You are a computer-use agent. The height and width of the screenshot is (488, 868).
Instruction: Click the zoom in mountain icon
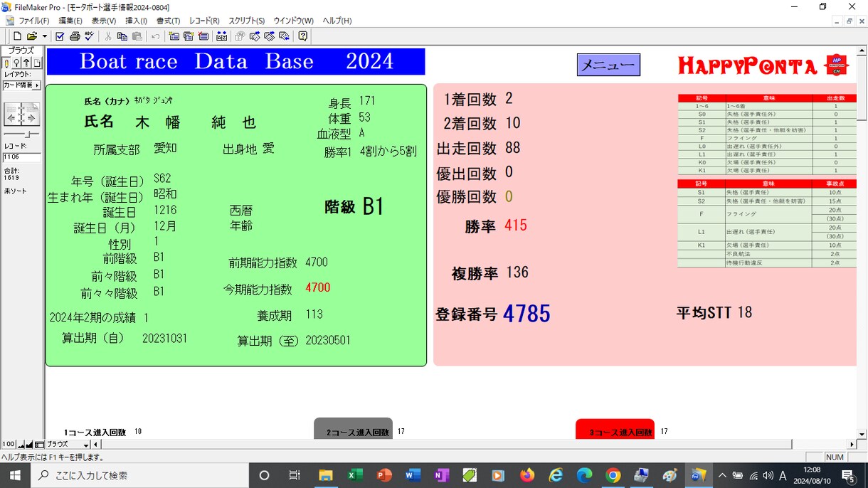pos(31,445)
